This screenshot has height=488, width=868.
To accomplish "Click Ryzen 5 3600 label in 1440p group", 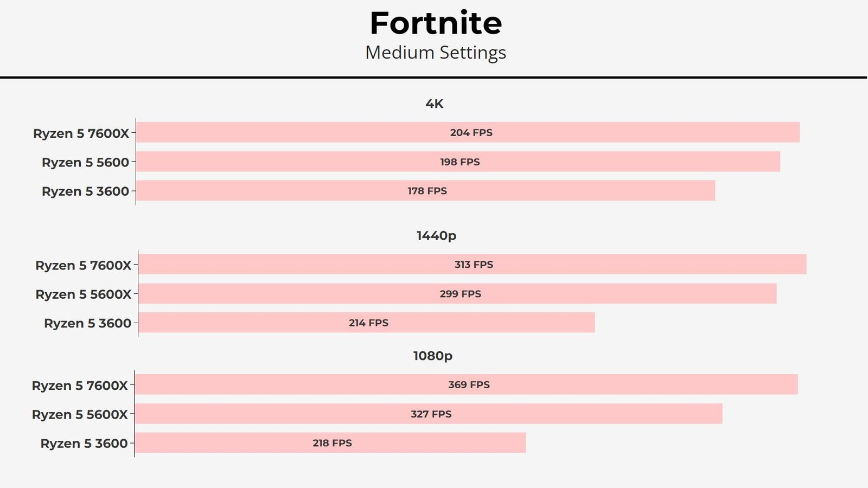I will click(x=87, y=323).
